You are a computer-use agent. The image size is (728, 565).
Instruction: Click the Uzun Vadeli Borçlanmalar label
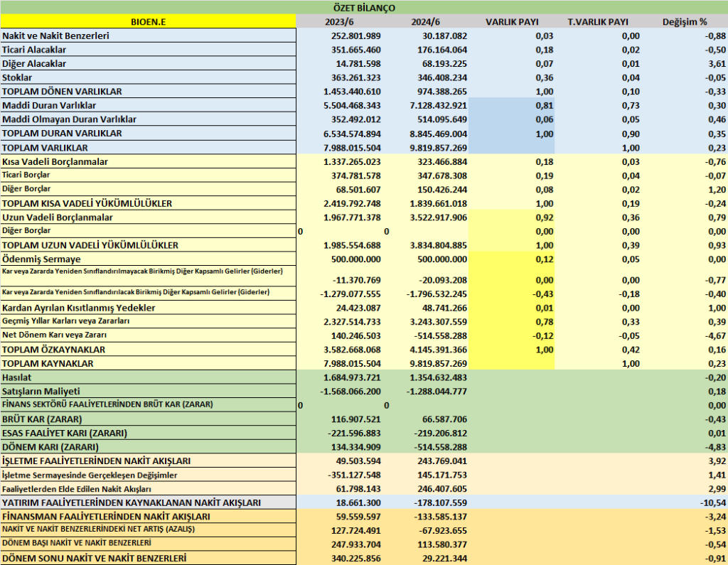coord(148,217)
